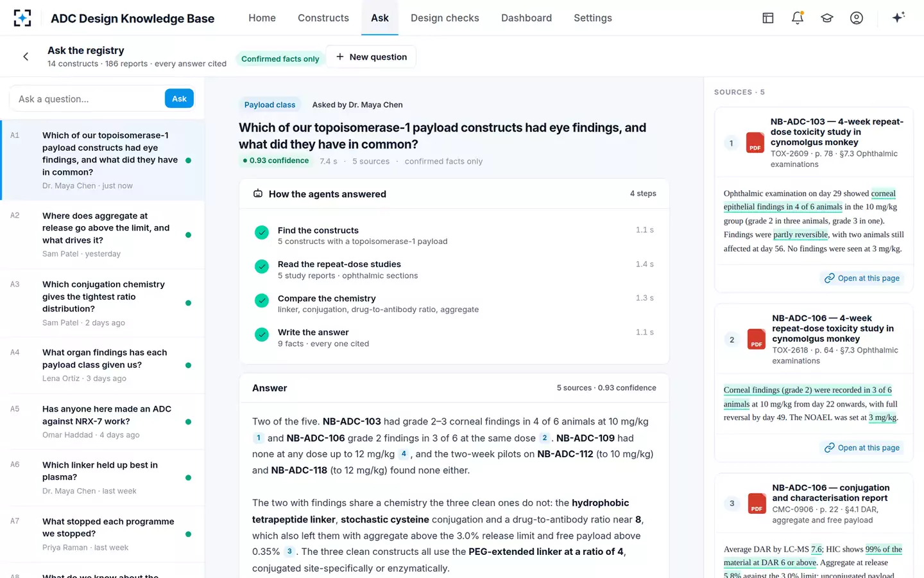This screenshot has width=924, height=578.
Task: Open the Settings tab
Action: 593,18
